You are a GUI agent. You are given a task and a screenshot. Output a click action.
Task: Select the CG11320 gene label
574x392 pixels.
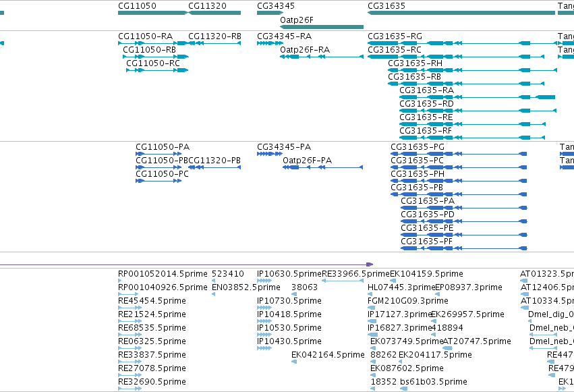(x=207, y=6)
